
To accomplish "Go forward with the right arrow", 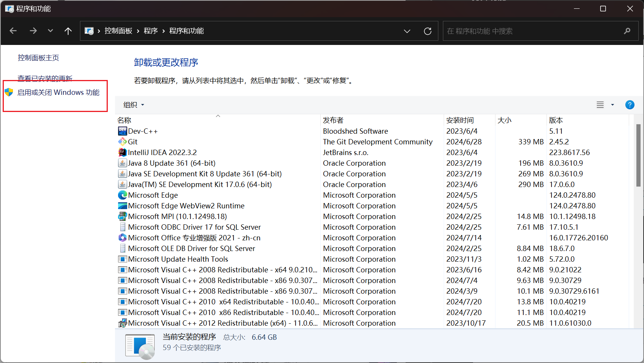I will [x=33, y=31].
